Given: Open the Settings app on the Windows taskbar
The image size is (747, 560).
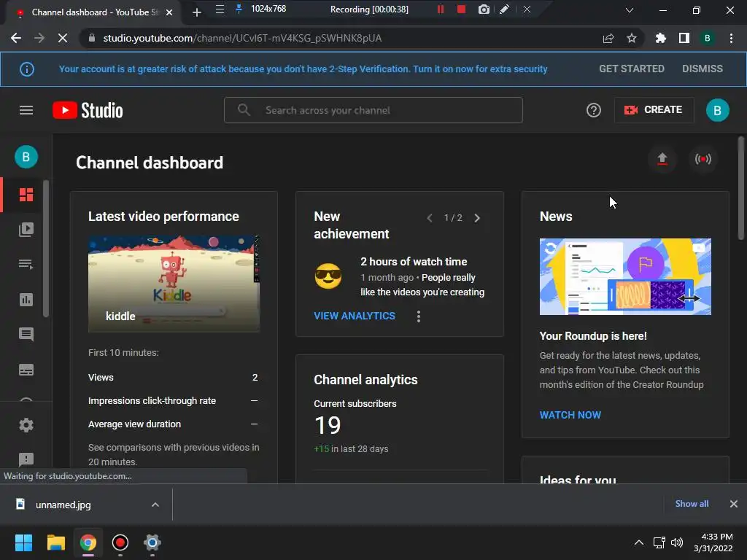Looking at the screenshot, I should (152, 542).
